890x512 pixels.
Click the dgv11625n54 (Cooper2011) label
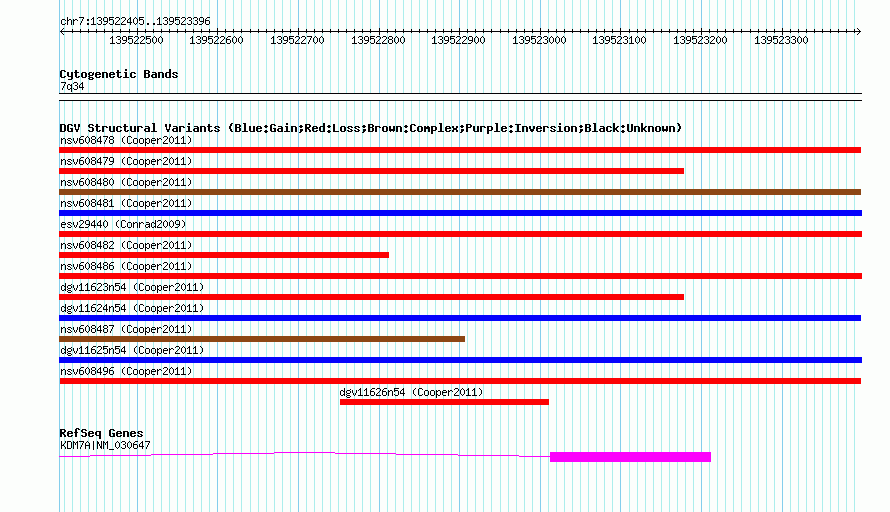(132, 350)
